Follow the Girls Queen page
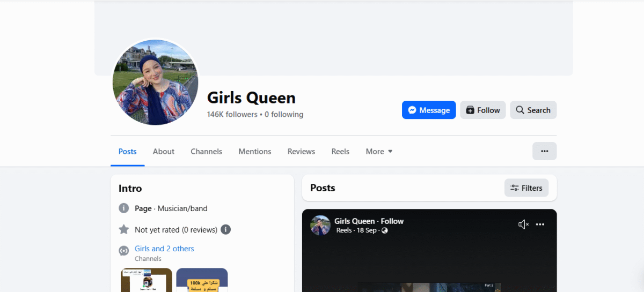This screenshot has width=644, height=292. coord(482,110)
